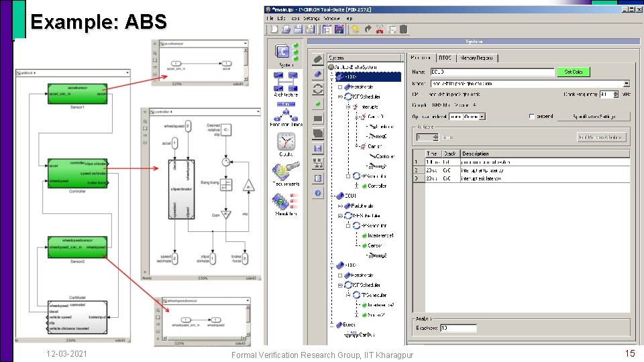Click the refresh arrows icon in vertical toolbar
644x362 pixels.
point(318,89)
